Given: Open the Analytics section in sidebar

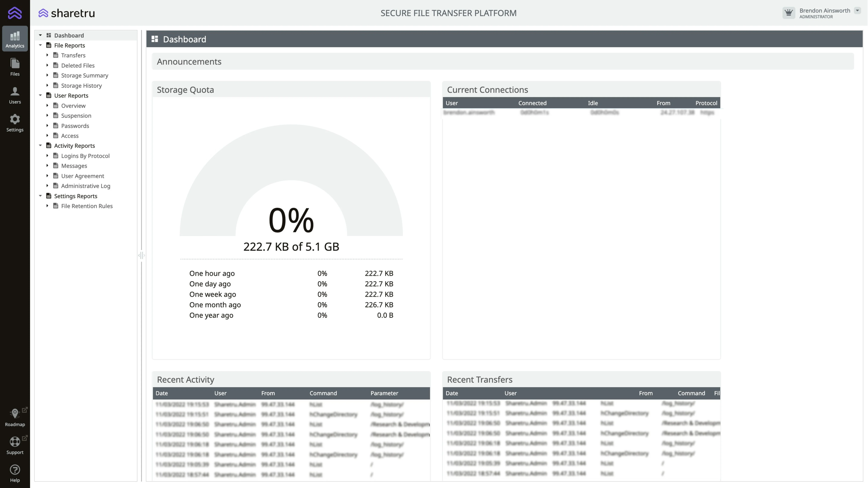Looking at the screenshot, I should (x=15, y=39).
